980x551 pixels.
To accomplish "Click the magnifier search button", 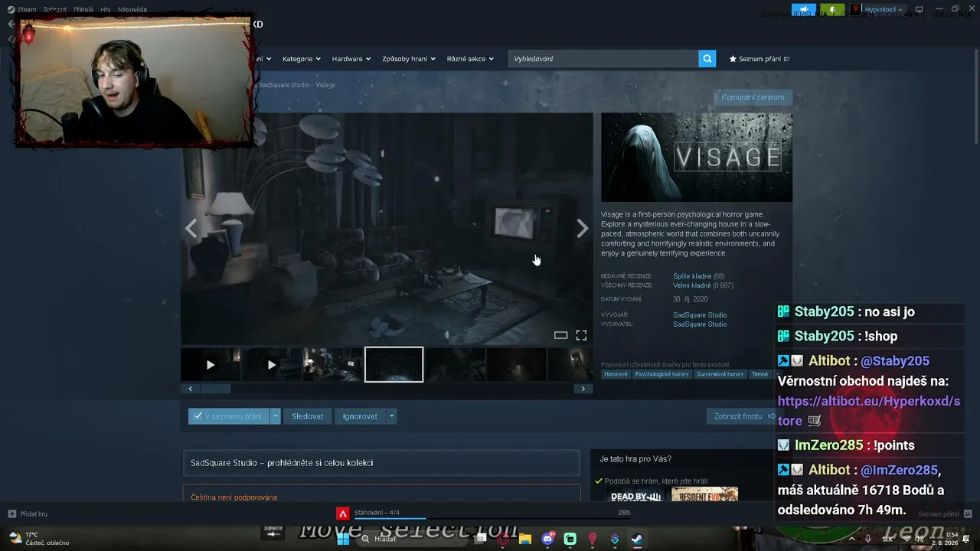I will (x=707, y=58).
